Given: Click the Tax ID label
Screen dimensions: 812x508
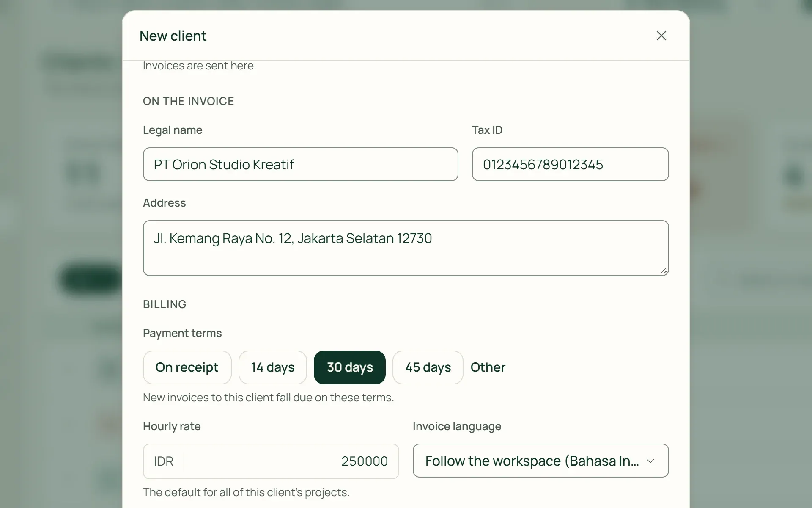Looking at the screenshot, I should click(487, 130).
